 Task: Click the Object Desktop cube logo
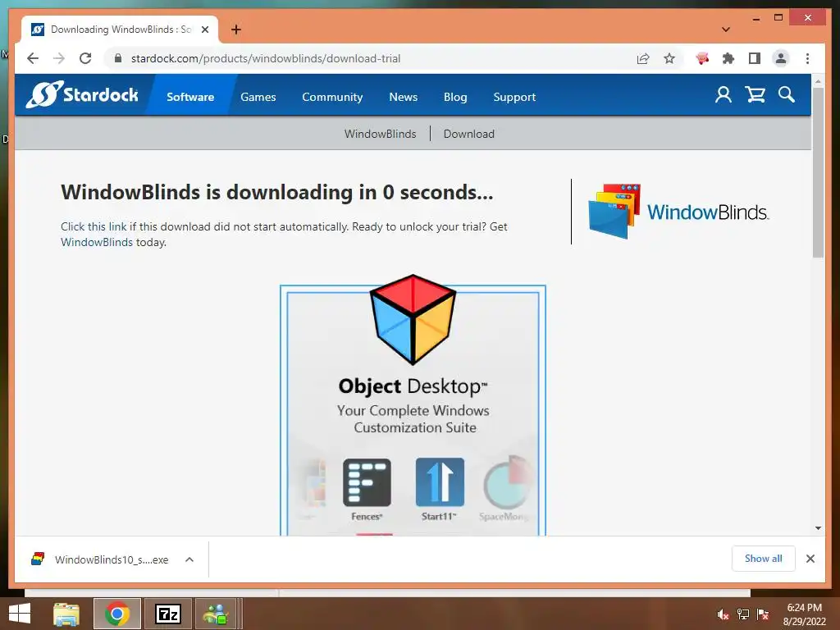click(x=413, y=320)
